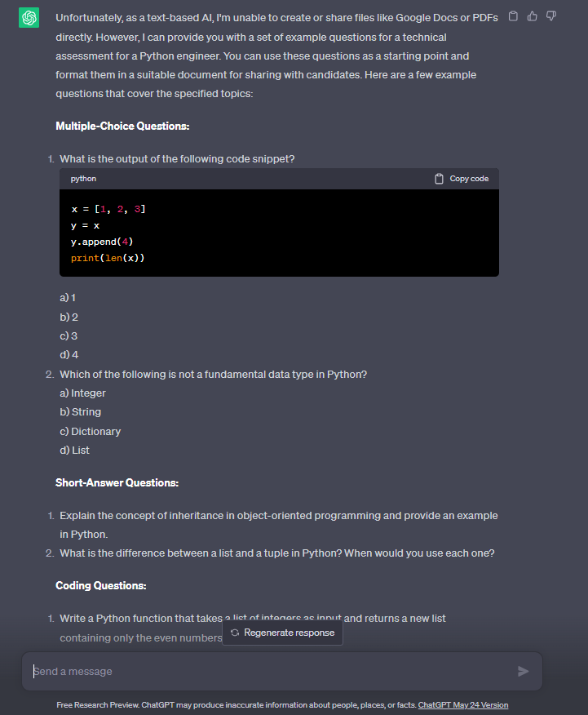The image size is (588, 715).
Task: Regenerate the response
Action: [282, 633]
